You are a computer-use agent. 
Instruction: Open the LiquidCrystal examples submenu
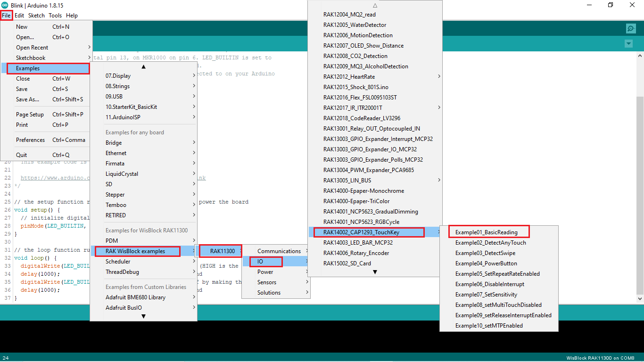[143, 174]
